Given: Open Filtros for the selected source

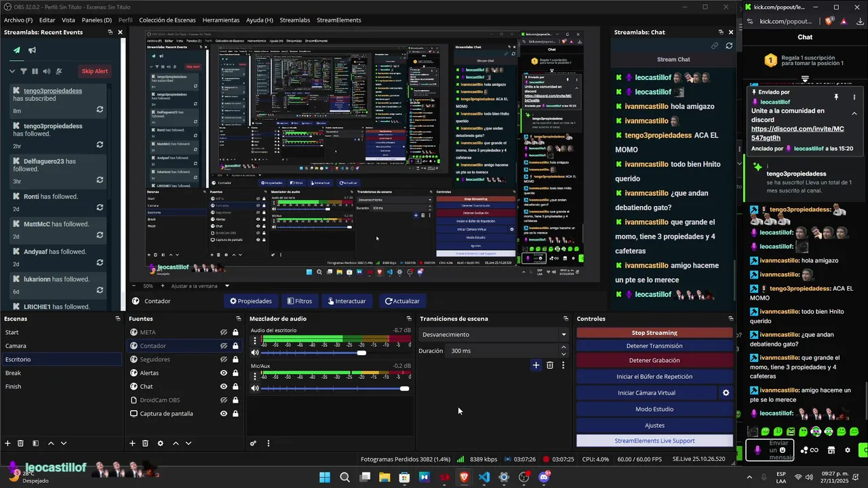Looking at the screenshot, I should (x=300, y=301).
